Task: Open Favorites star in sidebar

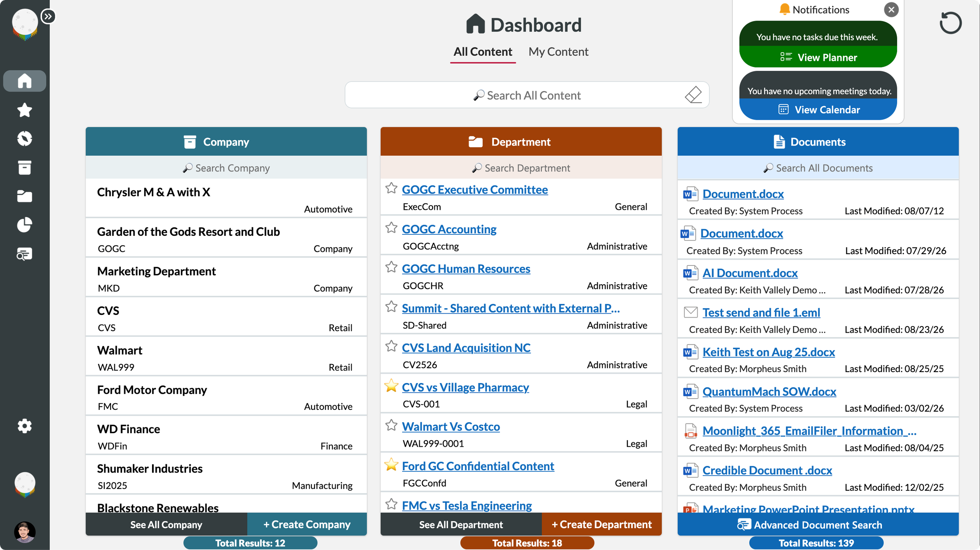Action: pyautogui.click(x=24, y=110)
